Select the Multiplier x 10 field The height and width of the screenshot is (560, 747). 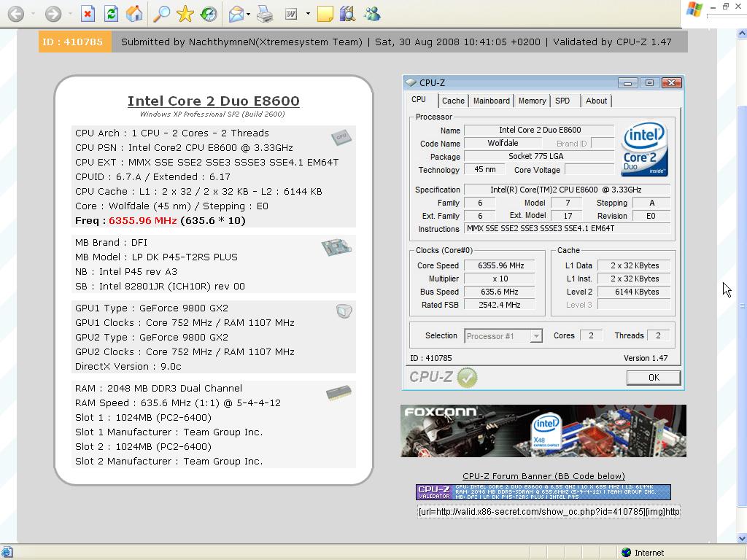pyautogui.click(x=500, y=279)
